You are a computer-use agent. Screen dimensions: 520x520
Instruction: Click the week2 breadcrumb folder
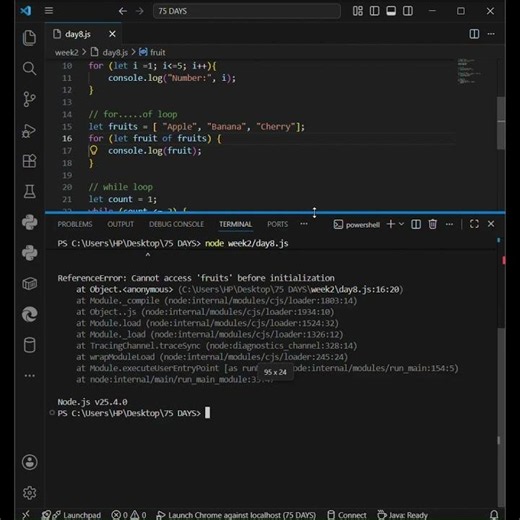[67, 52]
